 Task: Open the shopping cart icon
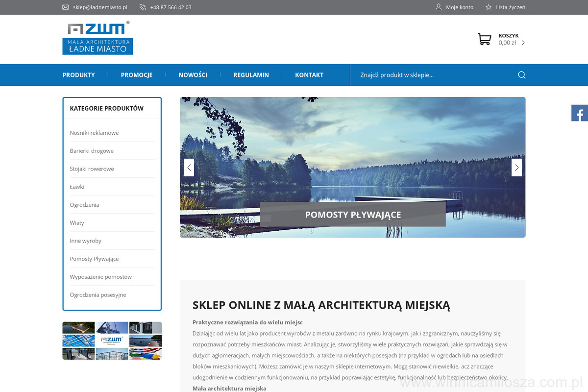click(x=484, y=39)
